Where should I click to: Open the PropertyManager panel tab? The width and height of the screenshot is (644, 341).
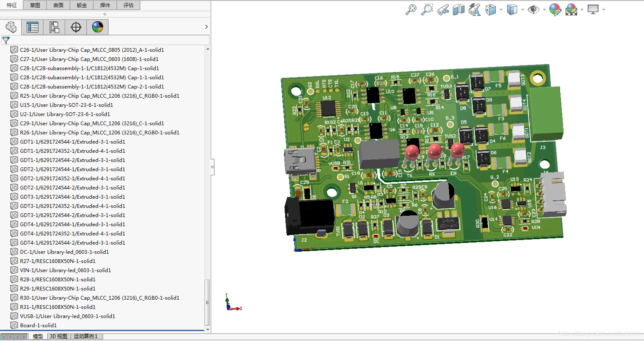point(33,27)
